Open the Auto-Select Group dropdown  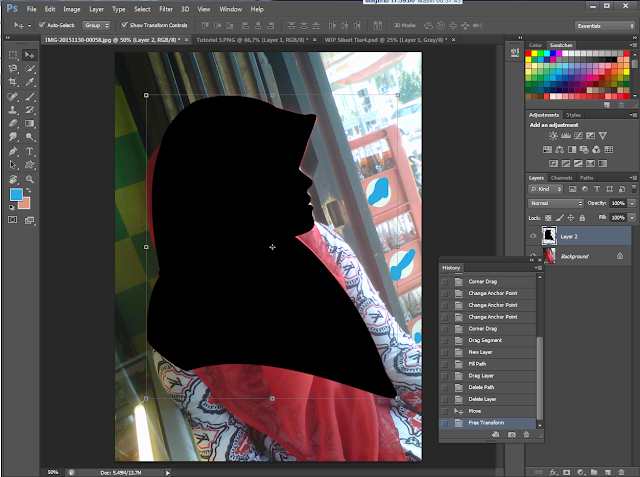click(96, 25)
